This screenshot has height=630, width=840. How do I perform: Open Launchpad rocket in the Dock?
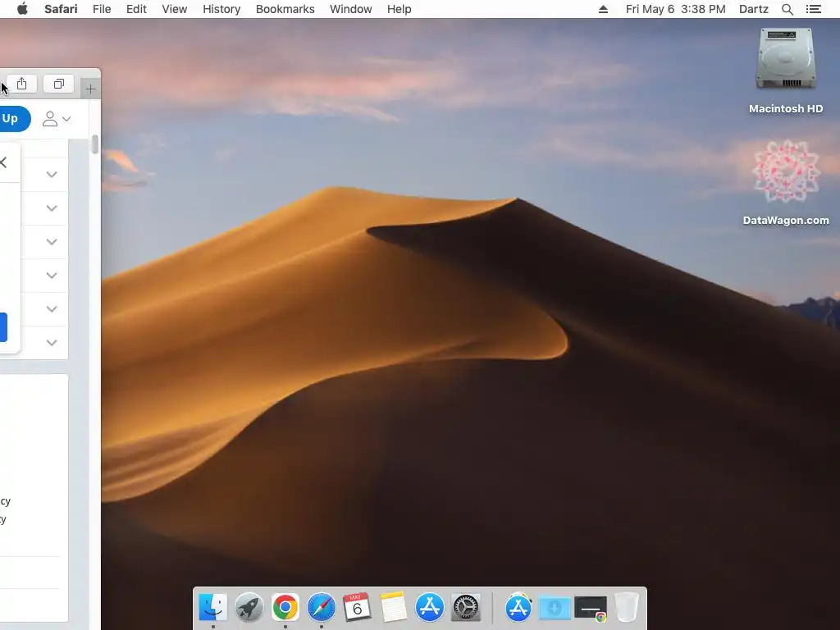click(249, 608)
